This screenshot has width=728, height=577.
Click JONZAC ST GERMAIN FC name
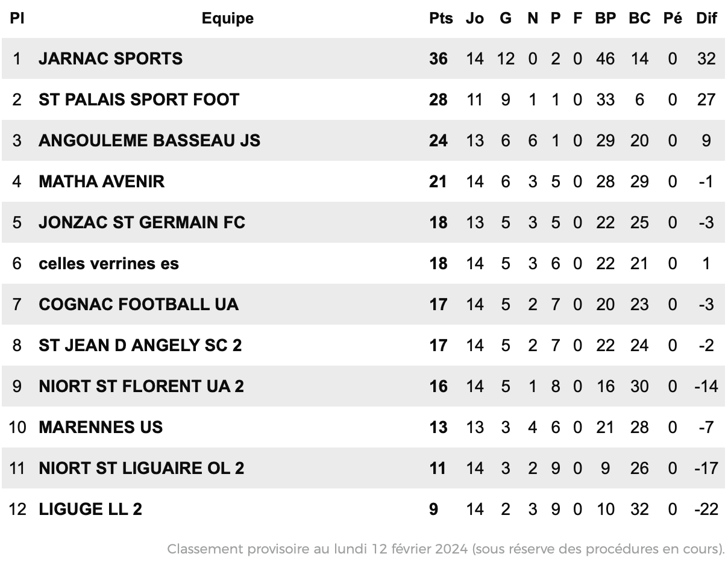(142, 222)
